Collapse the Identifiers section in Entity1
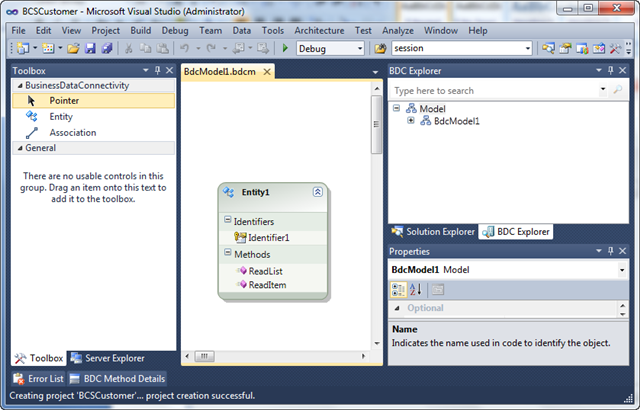 (x=228, y=220)
